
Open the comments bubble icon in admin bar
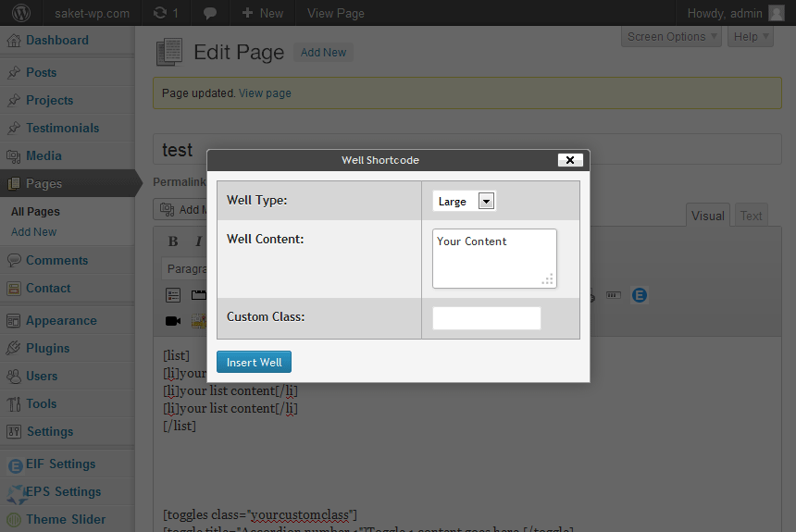coord(210,13)
